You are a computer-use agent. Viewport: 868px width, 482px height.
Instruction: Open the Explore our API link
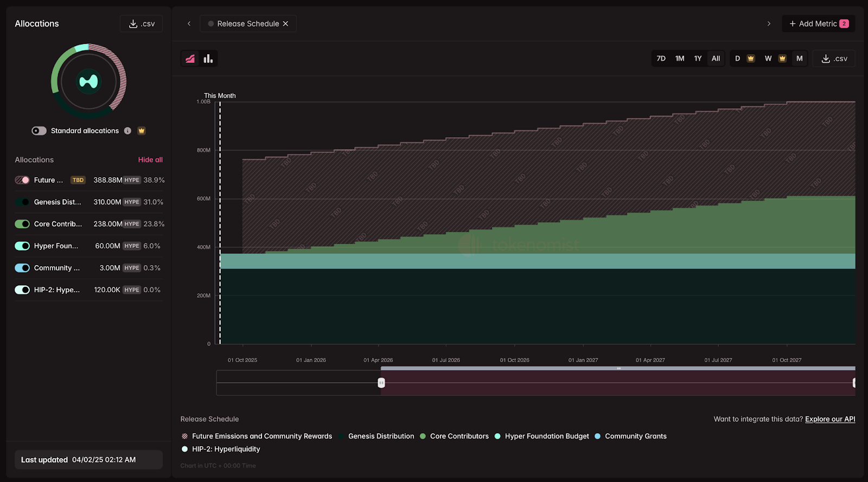coord(829,419)
